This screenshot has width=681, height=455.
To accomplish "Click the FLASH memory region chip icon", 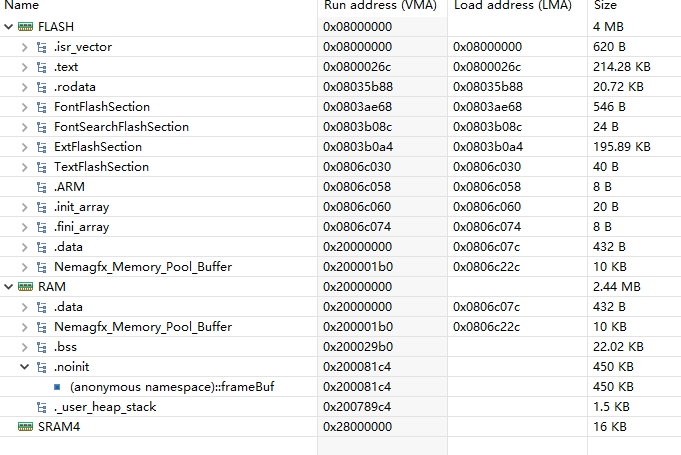I will (x=25, y=27).
